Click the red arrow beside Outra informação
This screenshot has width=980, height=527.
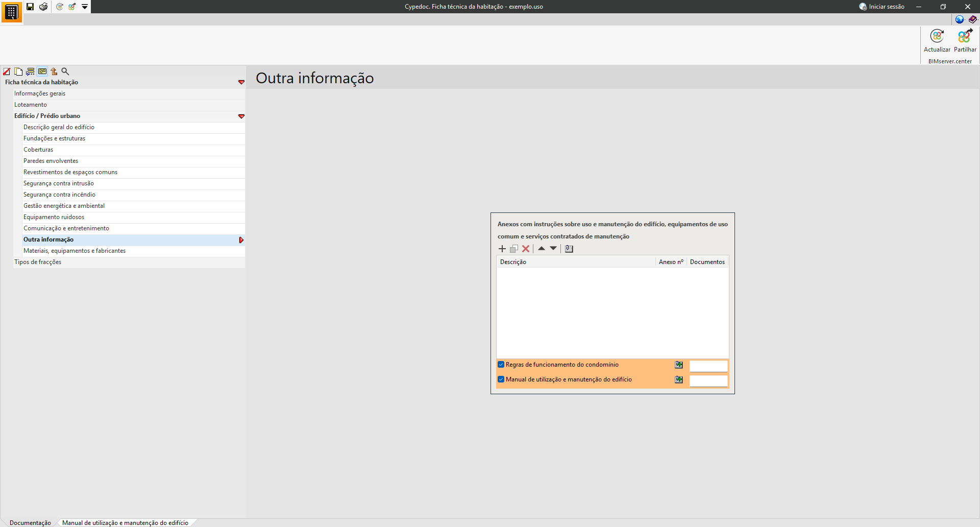pyautogui.click(x=241, y=240)
